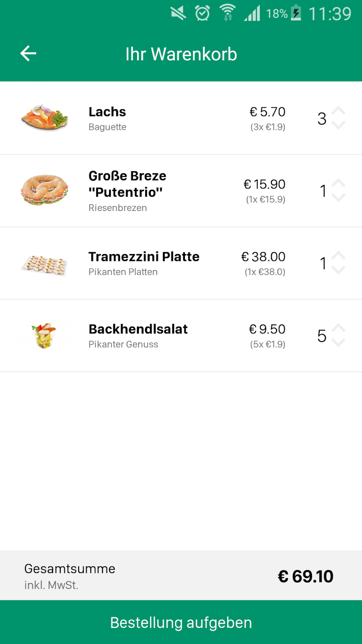Select the Backhendlsalat item title
This screenshot has width=362, height=644.
coord(138,329)
